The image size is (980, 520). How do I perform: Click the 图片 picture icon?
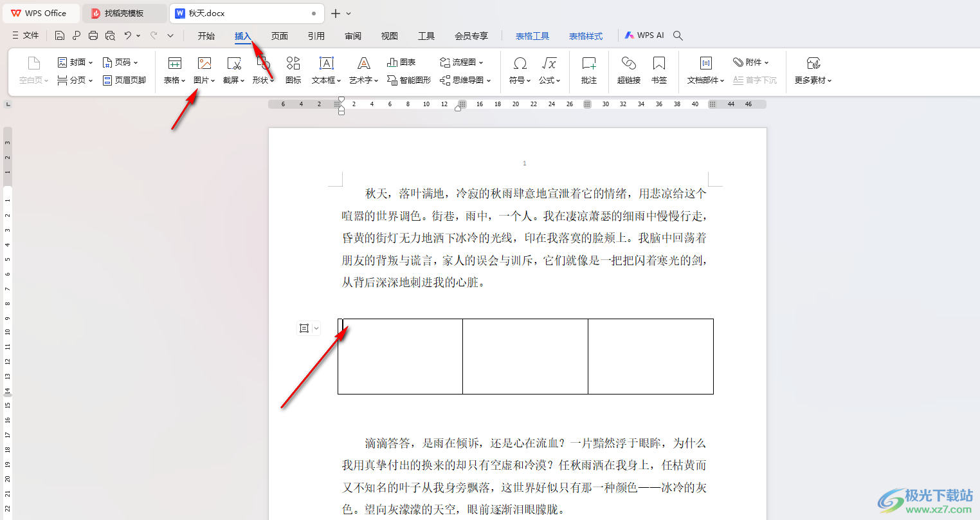pyautogui.click(x=204, y=63)
